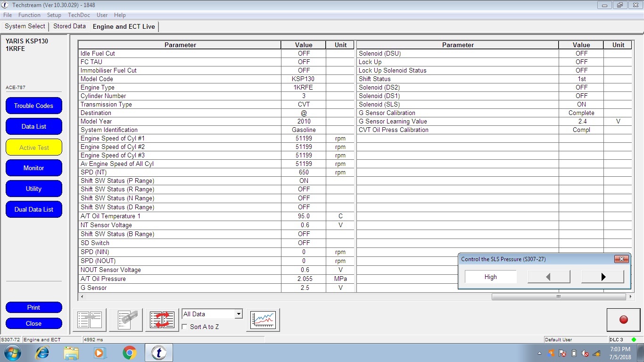
Task: Open the Function menu
Action: coord(29,15)
